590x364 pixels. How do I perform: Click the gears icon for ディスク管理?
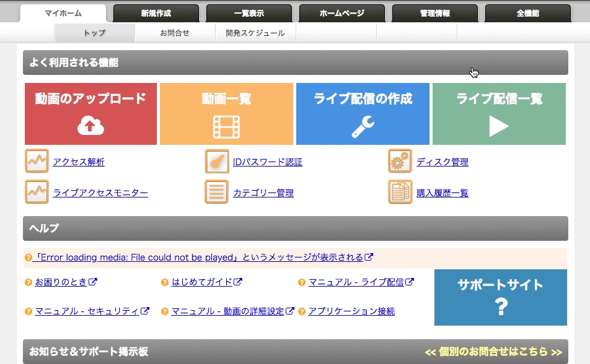click(400, 162)
